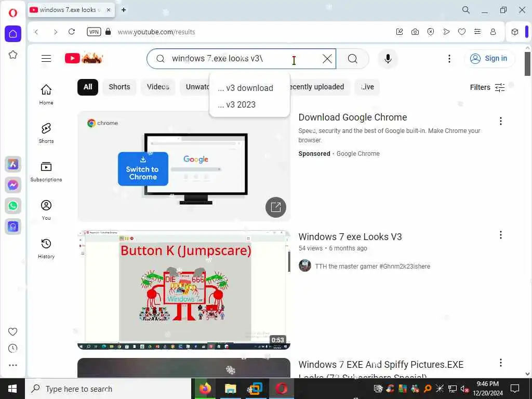The image size is (532, 399).
Task: Choose the 'v3 2023' suggestion
Action: [249, 104]
